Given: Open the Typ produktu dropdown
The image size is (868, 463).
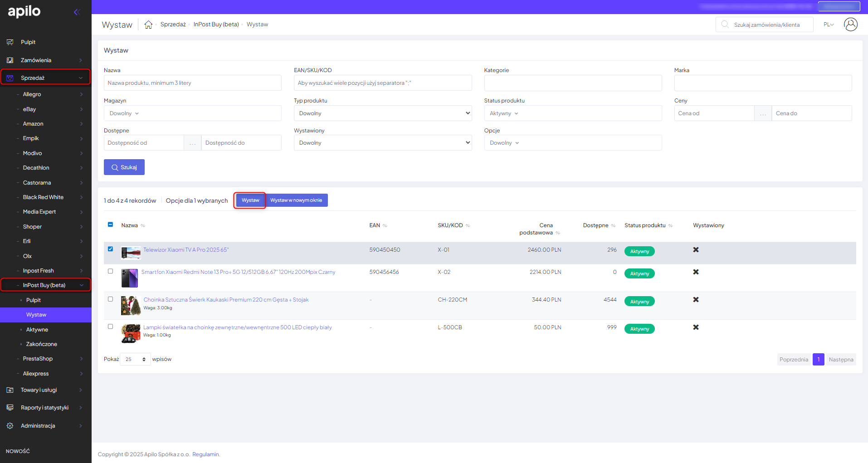Looking at the screenshot, I should (382, 113).
